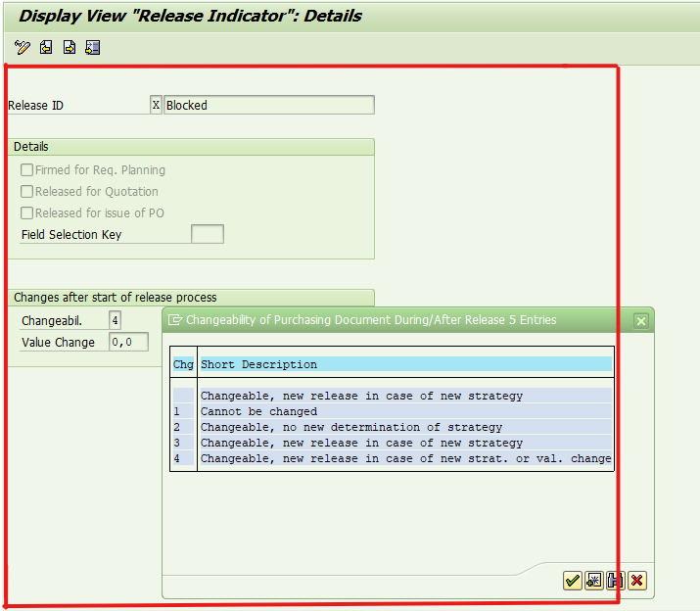Screen dimensions: 700x611
Task: Select 'Changeable, no new determination of strategy'
Action: pos(350,428)
